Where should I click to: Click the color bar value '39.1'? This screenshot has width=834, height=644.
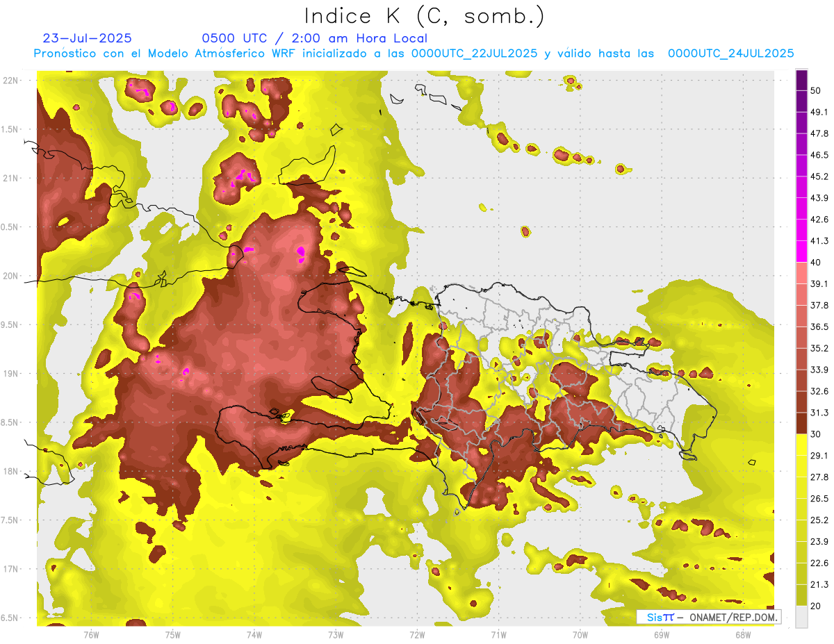click(x=819, y=284)
